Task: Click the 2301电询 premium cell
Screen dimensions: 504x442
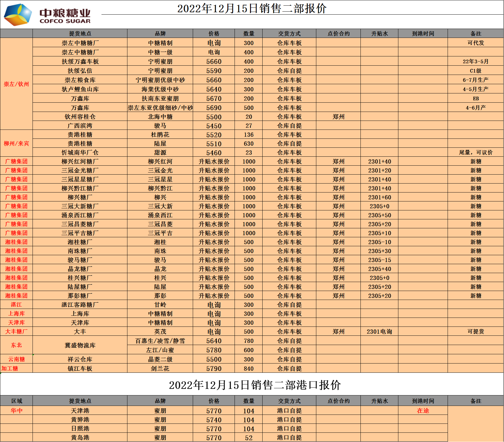Action: click(379, 332)
